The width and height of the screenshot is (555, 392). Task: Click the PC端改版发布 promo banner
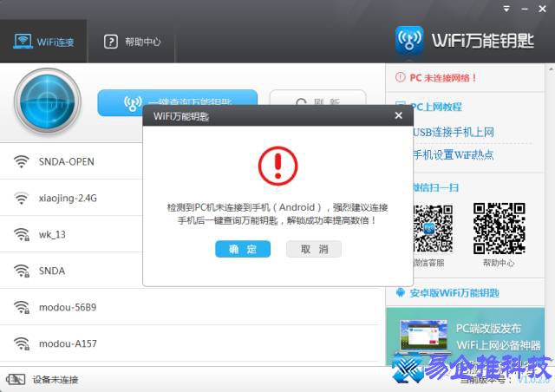pos(465,336)
